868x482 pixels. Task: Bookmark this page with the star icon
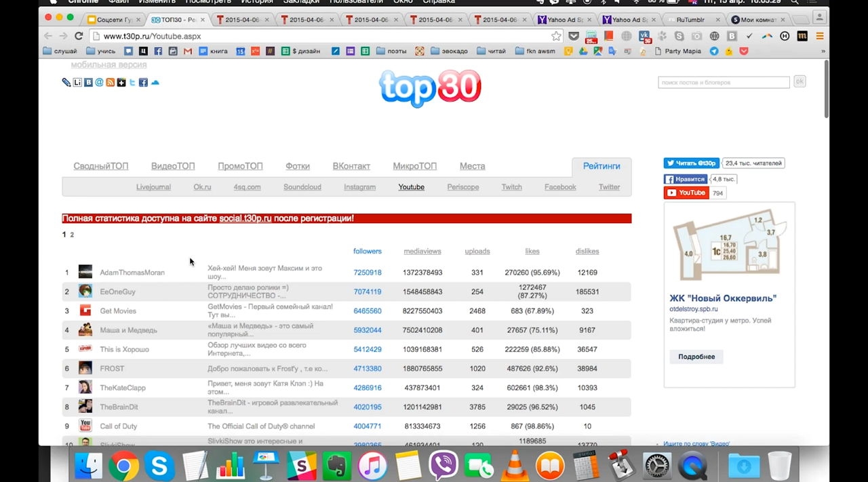556,36
